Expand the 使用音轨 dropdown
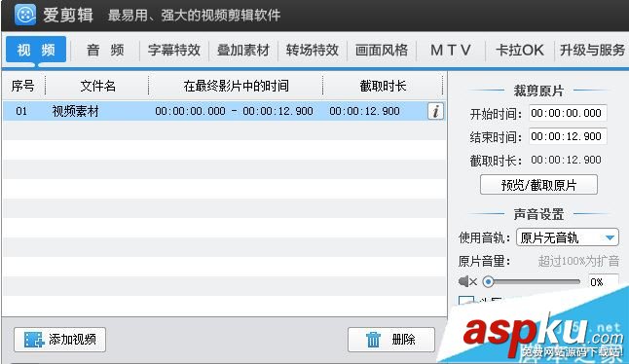Viewport: 629px width, 364px height. (568, 237)
